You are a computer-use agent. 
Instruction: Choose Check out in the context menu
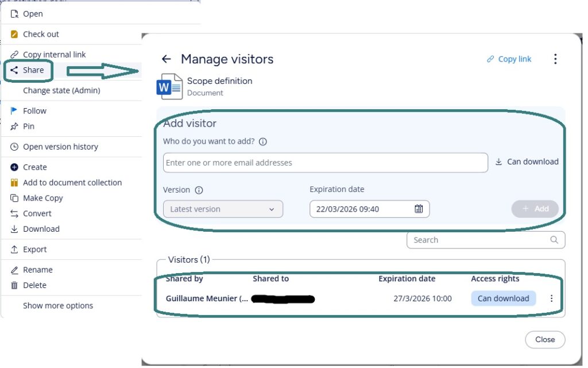(x=41, y=34)
